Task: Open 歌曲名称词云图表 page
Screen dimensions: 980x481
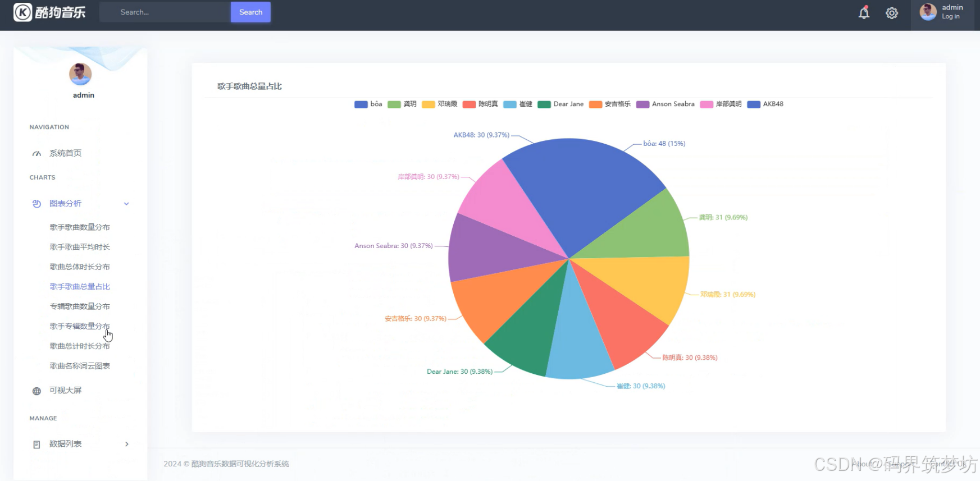Action: point(80,366)
